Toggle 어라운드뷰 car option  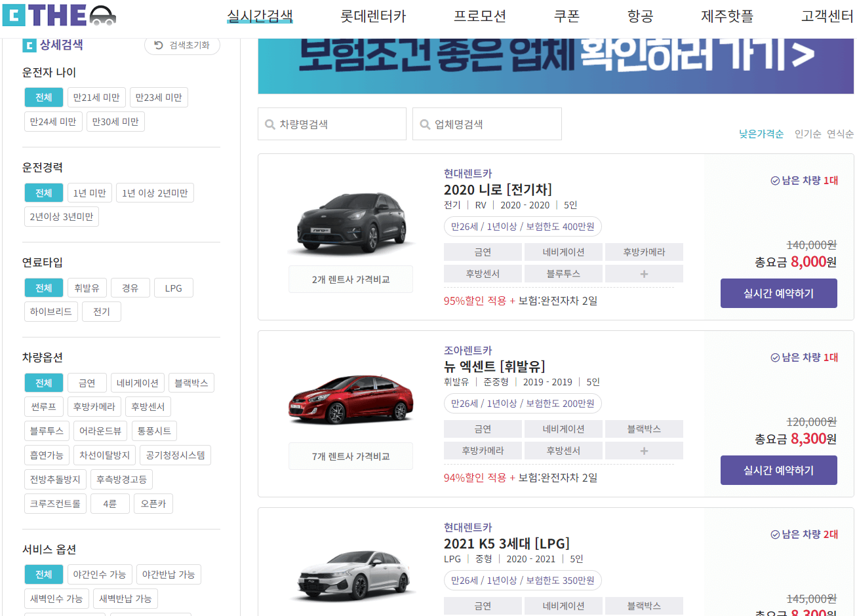click(x=100, y=431)
